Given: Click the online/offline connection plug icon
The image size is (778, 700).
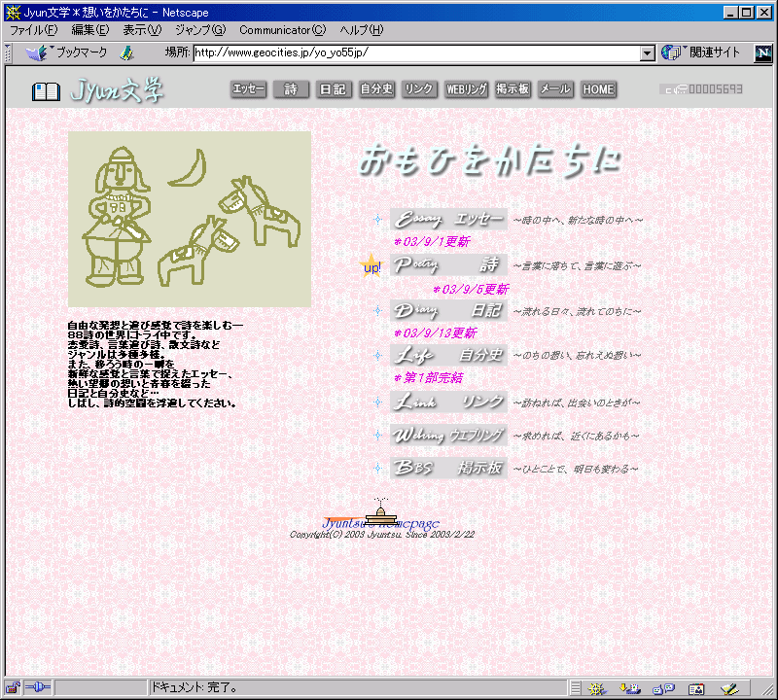Looking at the screenshot, I should 38,687.
